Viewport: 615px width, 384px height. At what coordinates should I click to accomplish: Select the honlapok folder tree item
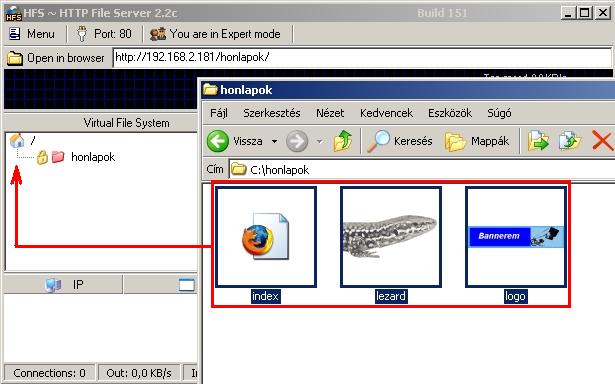tap(93, 157)
